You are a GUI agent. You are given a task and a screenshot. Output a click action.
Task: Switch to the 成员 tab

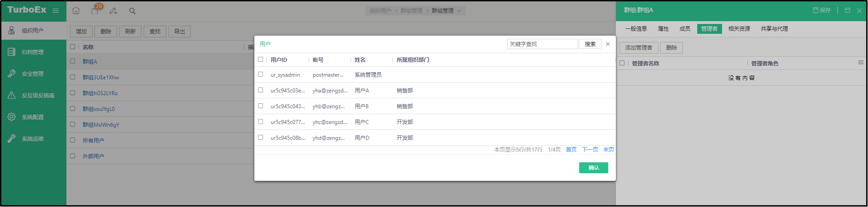pyautogui.click(x=685, y=29)
